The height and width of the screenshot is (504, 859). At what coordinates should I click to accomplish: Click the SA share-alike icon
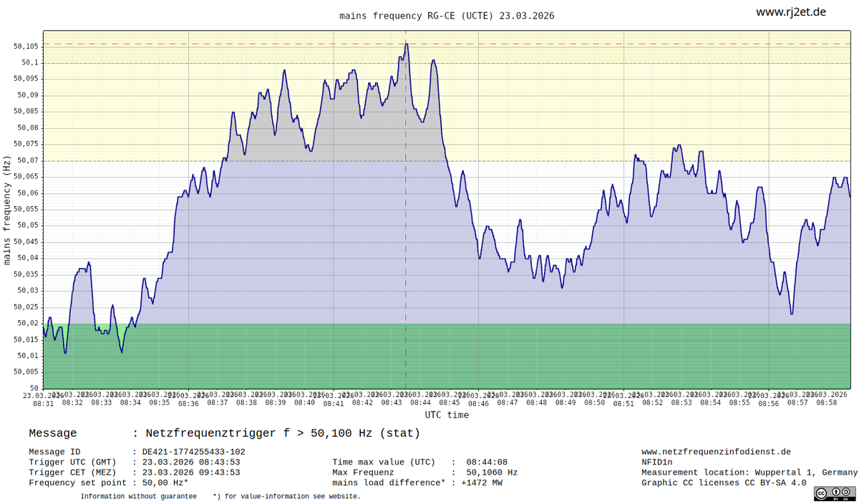point(845,492)
